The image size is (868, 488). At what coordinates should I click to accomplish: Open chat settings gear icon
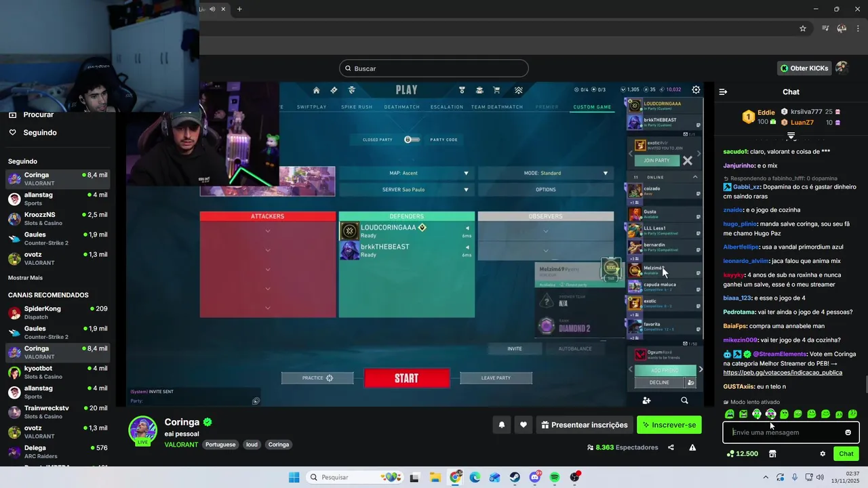point(823,453)
